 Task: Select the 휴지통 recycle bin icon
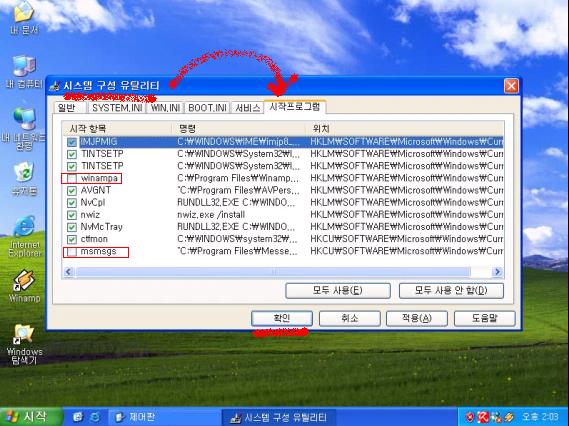point(24,179)
